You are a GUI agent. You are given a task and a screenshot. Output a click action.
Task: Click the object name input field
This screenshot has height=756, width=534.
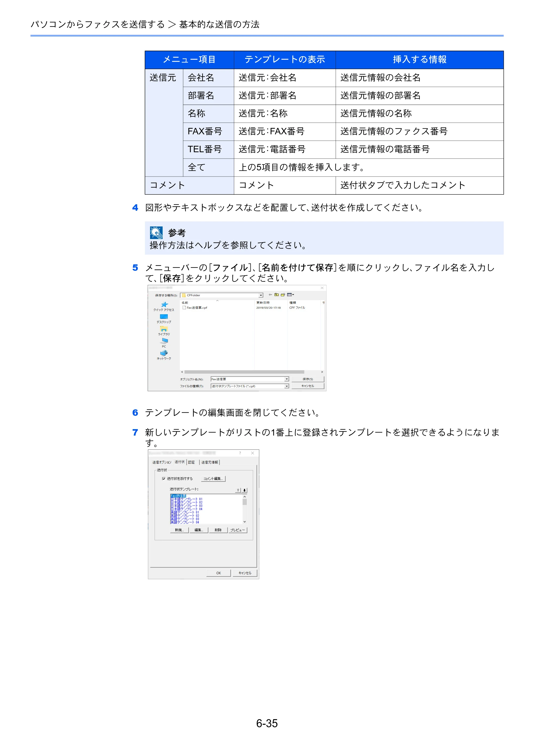248,379
